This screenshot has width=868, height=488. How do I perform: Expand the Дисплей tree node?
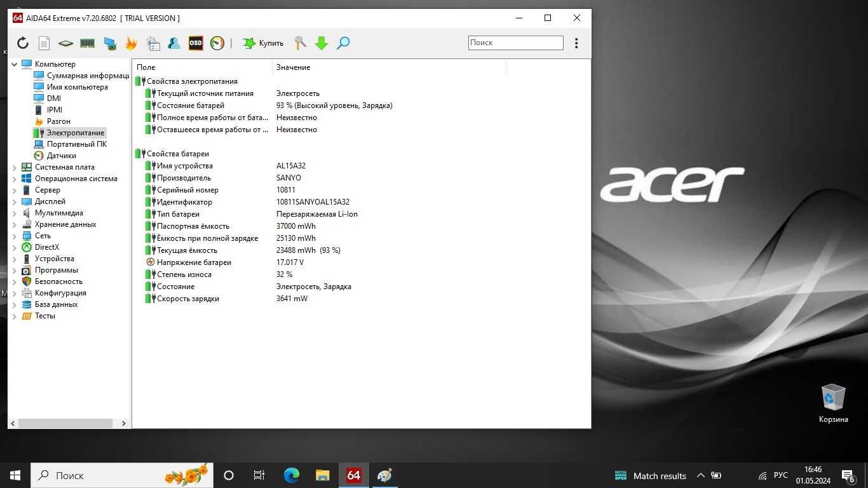click(15, 201)
